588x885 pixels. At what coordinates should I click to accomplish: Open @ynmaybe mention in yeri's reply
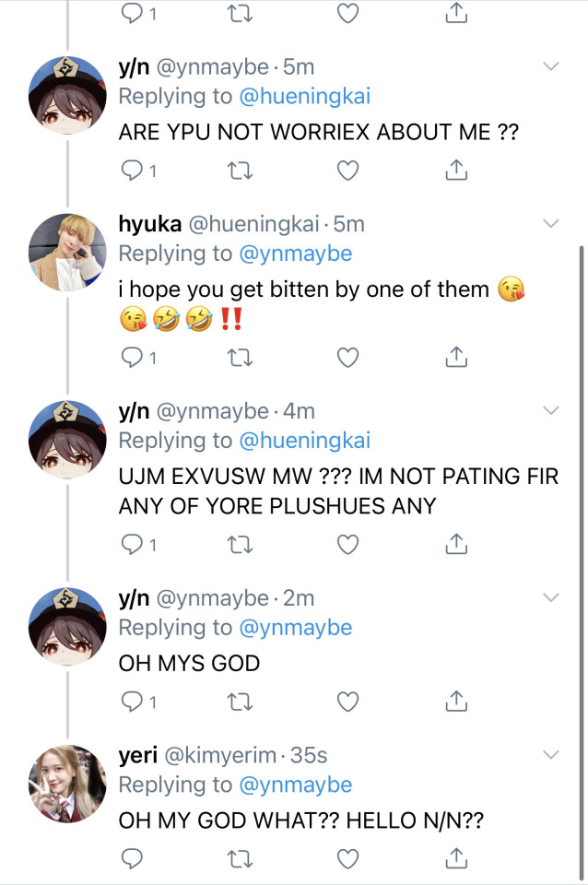295,785
